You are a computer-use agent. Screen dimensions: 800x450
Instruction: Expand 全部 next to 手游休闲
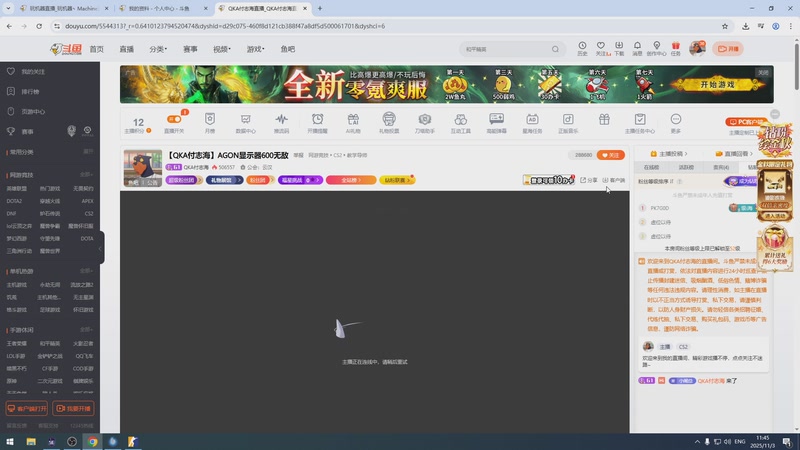[x=86, y=330]
